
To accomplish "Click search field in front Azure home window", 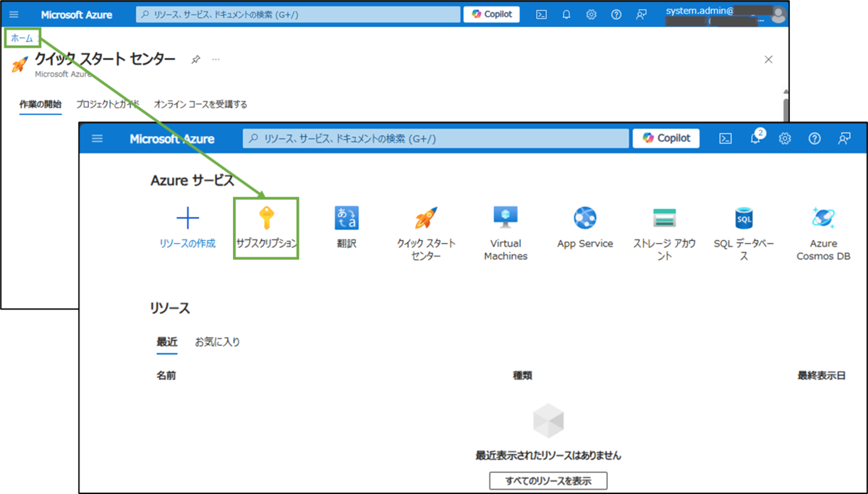I will coord(435,139).
